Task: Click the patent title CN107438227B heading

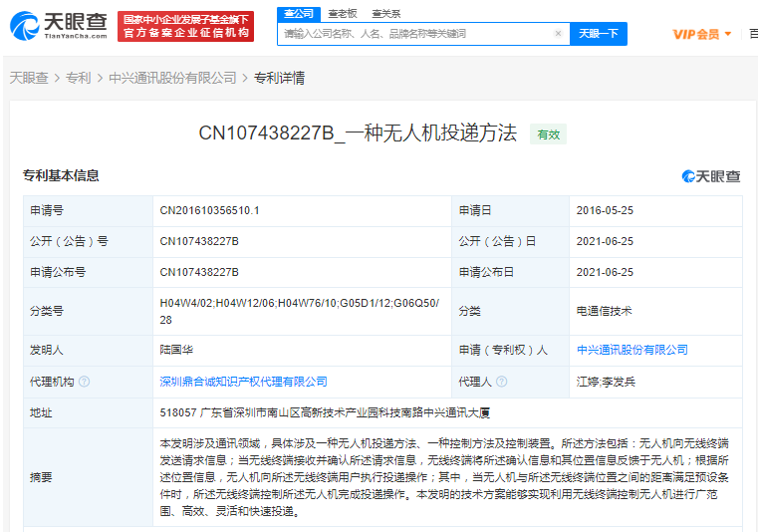Action: click(x=358, y=133)
